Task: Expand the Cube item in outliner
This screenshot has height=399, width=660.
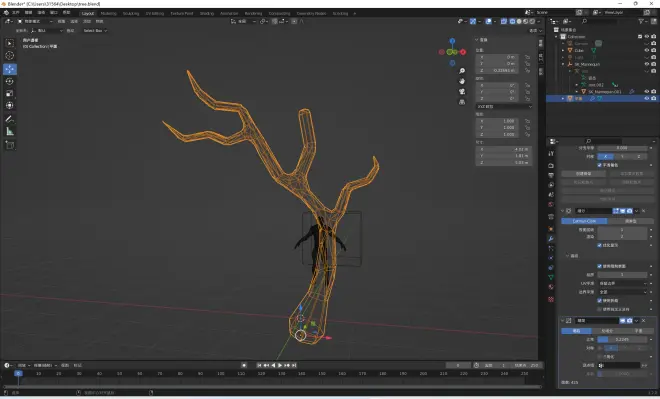Action: [563, 50]
